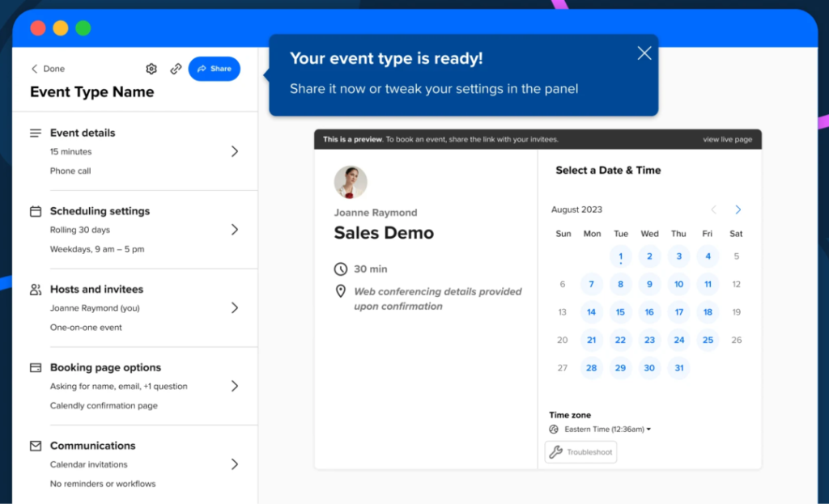Open the Eastern Time zone dropdown
This screenshot has height=504, width=829.
pos(607,429)
